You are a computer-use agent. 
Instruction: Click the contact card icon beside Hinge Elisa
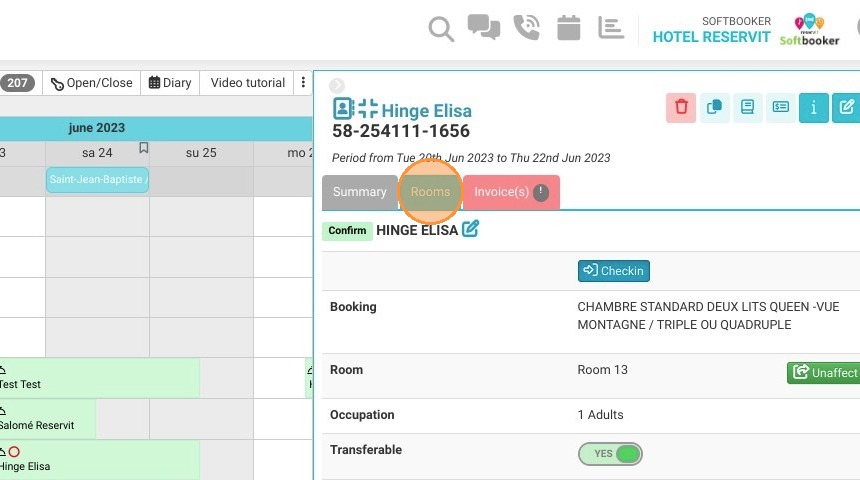click(343, 109)
